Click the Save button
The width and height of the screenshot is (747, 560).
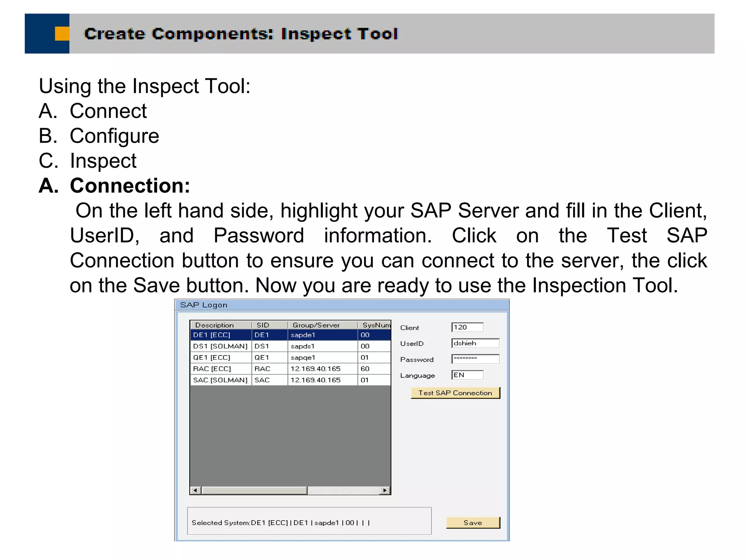[x=473, y=522]
